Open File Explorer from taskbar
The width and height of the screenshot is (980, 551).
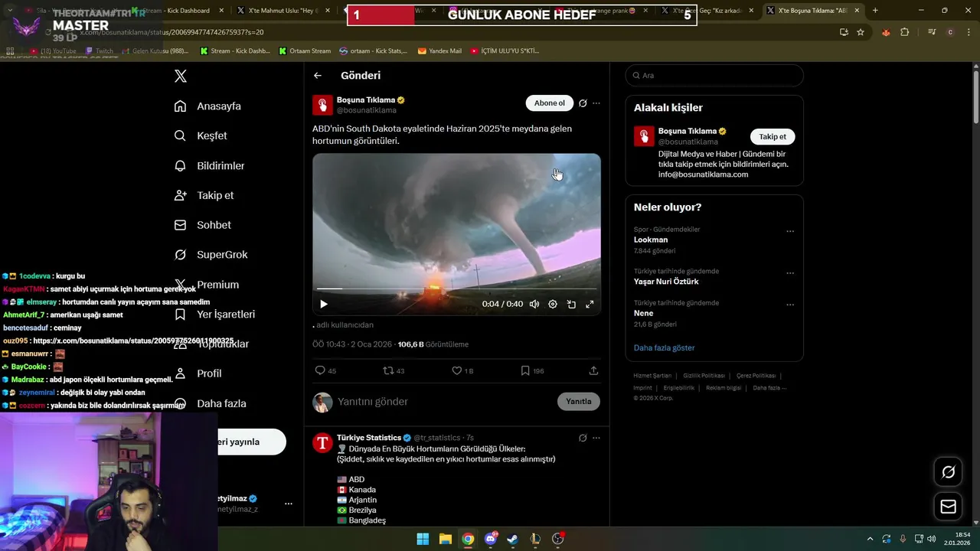pyautogui.click(x=446, y=539)
